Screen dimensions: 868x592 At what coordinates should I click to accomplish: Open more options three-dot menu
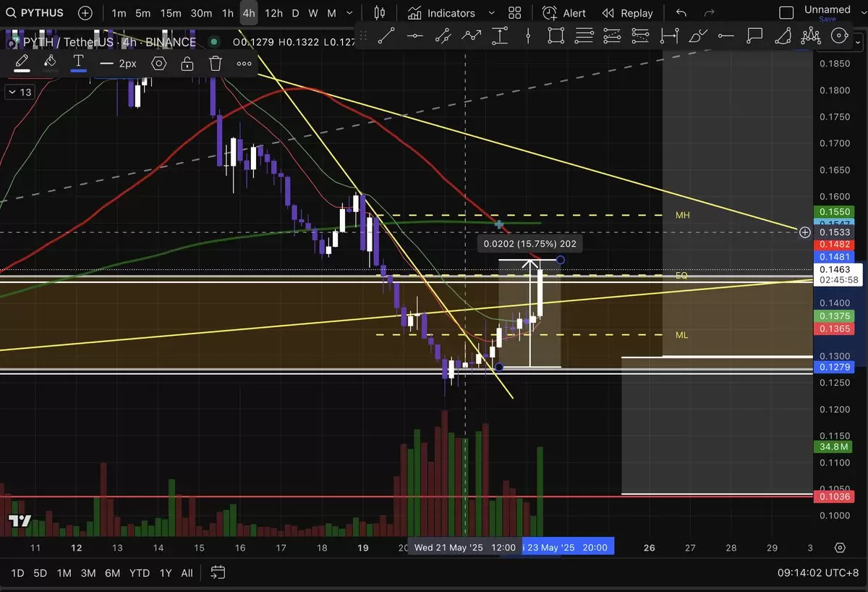click(244, 64)
